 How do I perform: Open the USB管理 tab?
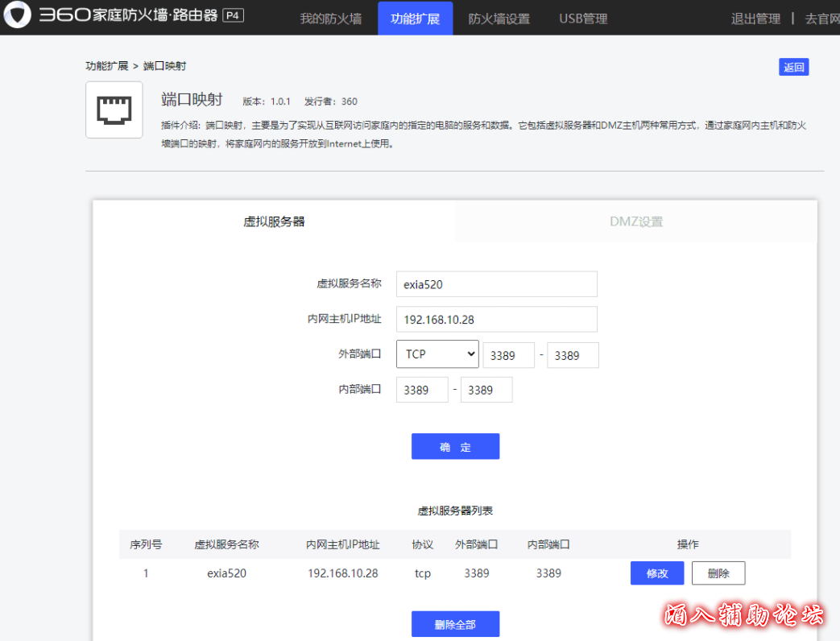point(583,19)
